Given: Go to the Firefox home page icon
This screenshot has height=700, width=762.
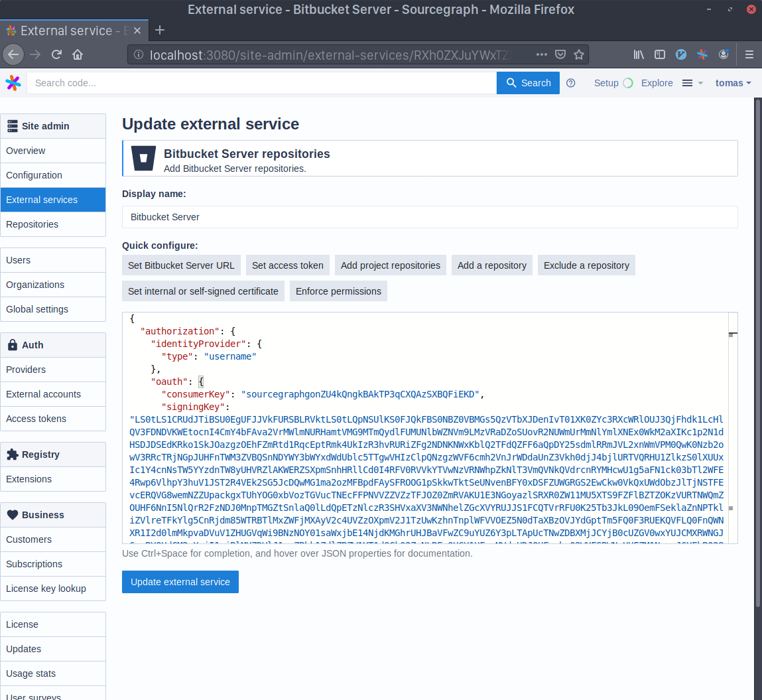Looking at the screenshot, I should coord(78,54).
